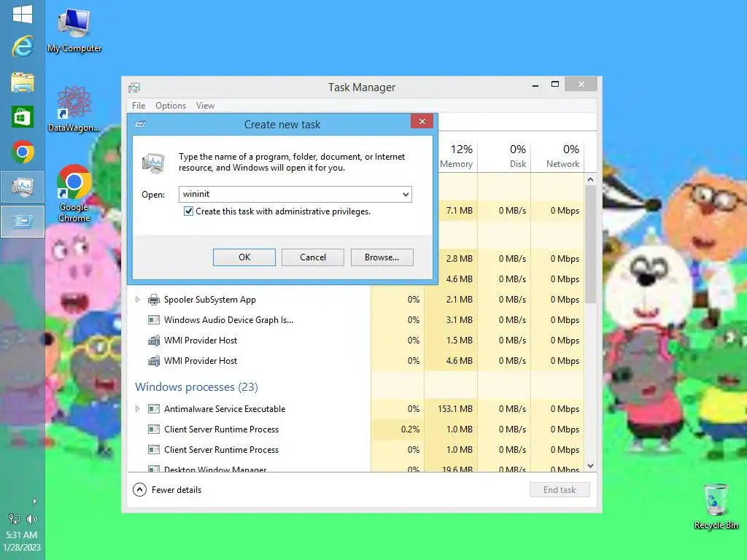Open File Explorer from taskbar
Image resolution: width=747 pixels, height=560 pixels.
click(x=23, y=82)
